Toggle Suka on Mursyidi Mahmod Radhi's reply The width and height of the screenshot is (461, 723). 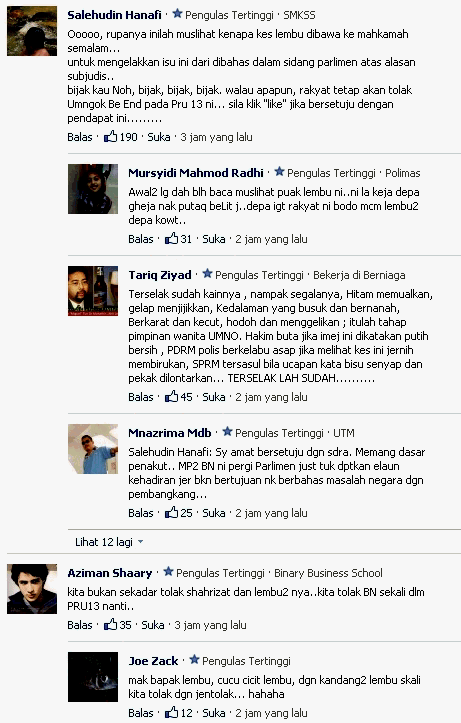[x=214, y=239]
